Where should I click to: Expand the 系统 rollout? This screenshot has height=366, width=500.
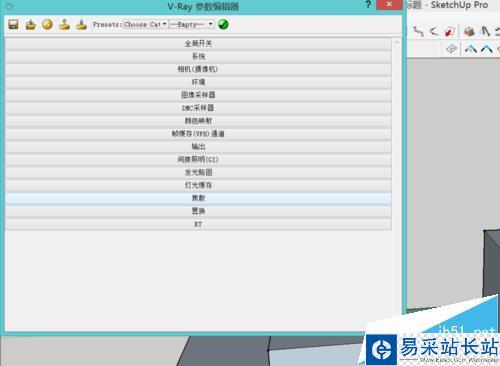pyautogui.click(x=198, y=56)
